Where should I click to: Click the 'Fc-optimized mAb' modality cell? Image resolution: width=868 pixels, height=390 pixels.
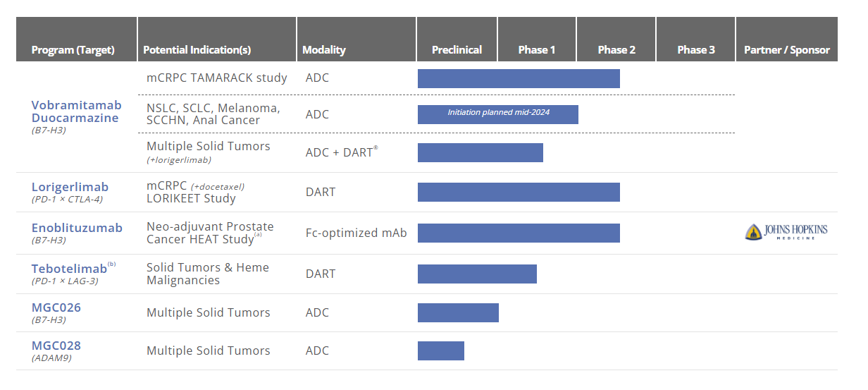[x=356, y=233]
